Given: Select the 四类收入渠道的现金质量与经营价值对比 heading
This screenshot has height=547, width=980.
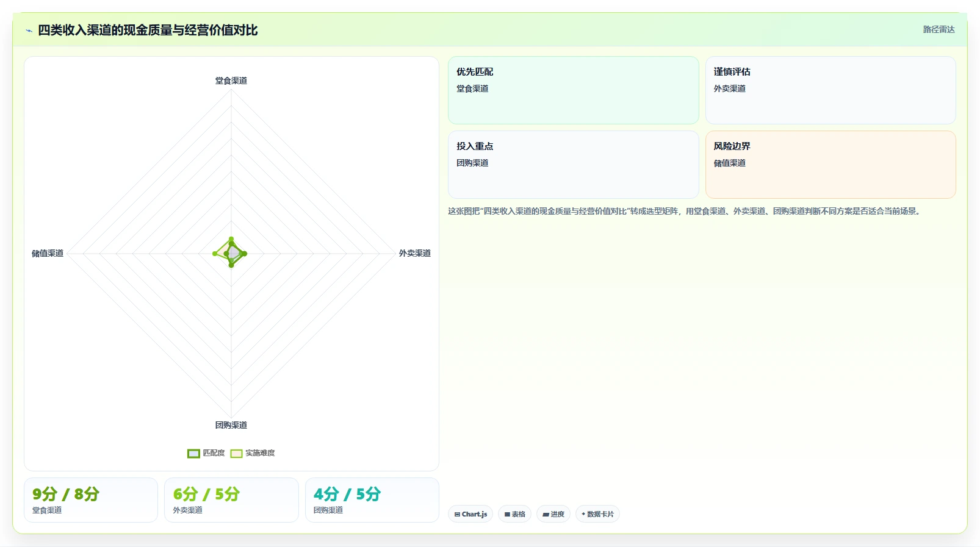Looking at the screenshot, I should coord(148,30).
